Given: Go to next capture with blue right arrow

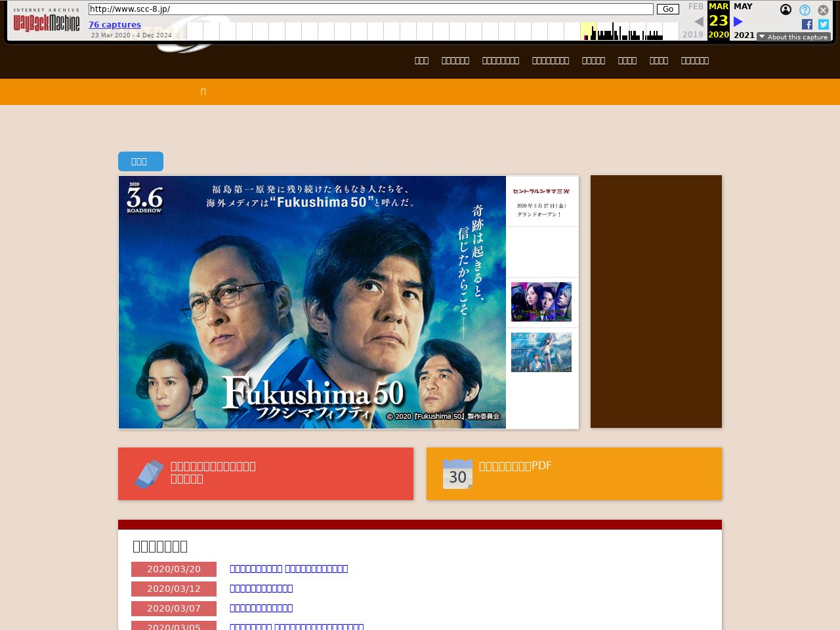Looking at the screenshot, I should pyautogui.click(x=738, y=22).
